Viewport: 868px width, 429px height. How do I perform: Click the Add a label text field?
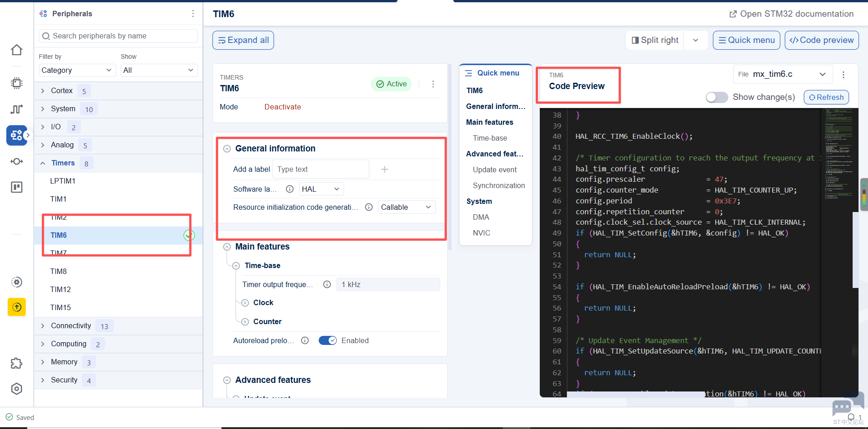(x=321, y=169)
